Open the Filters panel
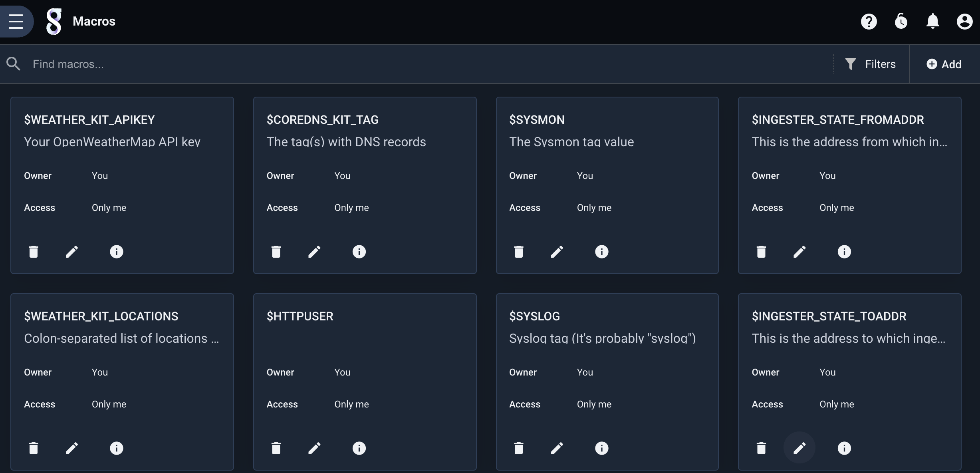The width and height of the screenshot is (980, 473). [x=871, y=64]
